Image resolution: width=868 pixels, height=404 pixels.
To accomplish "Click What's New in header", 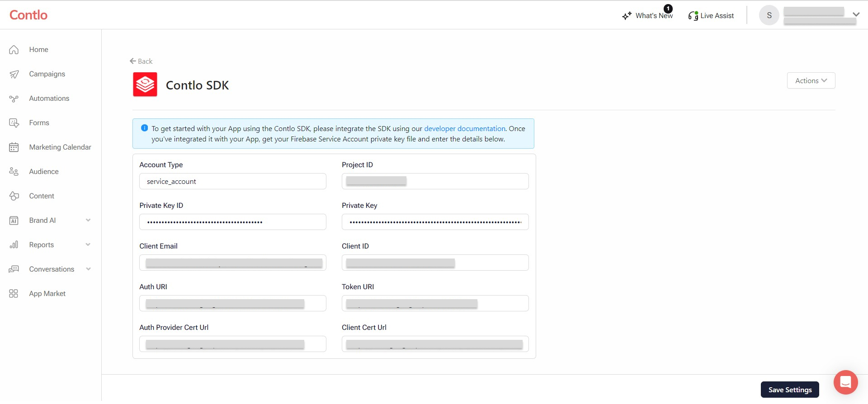I will 654,16.
